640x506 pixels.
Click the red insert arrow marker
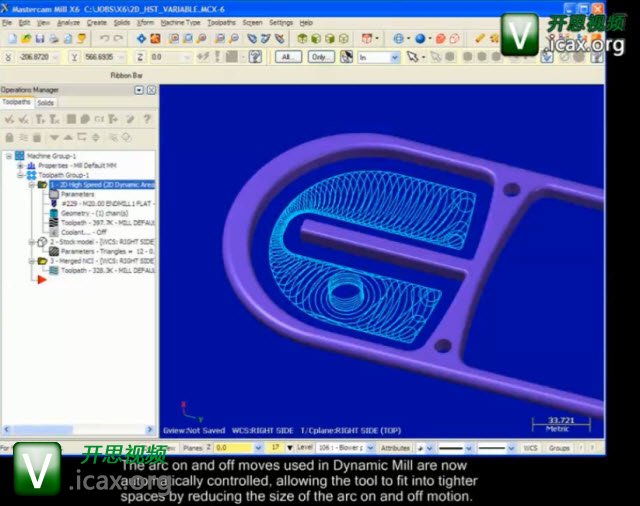coord(41,279)
